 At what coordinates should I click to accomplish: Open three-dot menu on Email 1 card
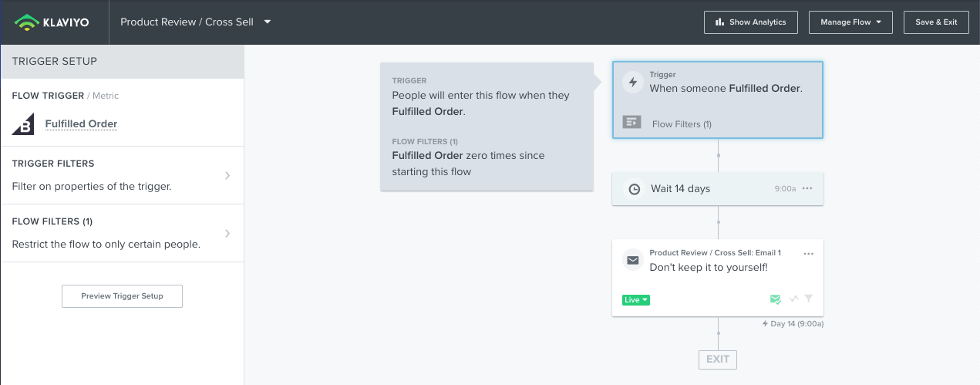coord(808,254)
